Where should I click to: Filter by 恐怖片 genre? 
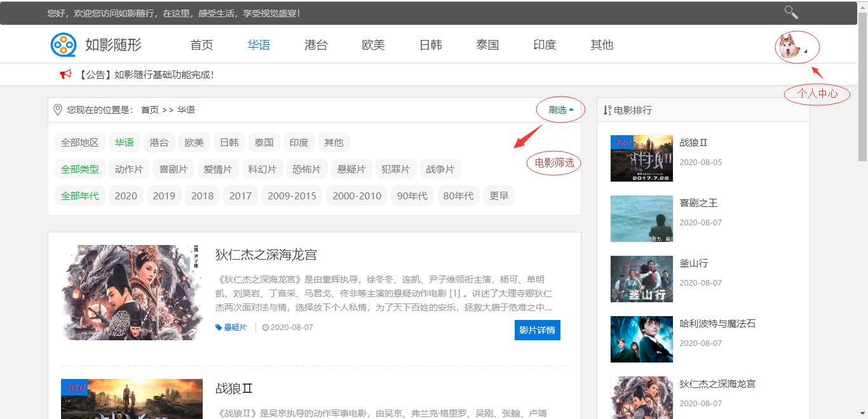307,169
